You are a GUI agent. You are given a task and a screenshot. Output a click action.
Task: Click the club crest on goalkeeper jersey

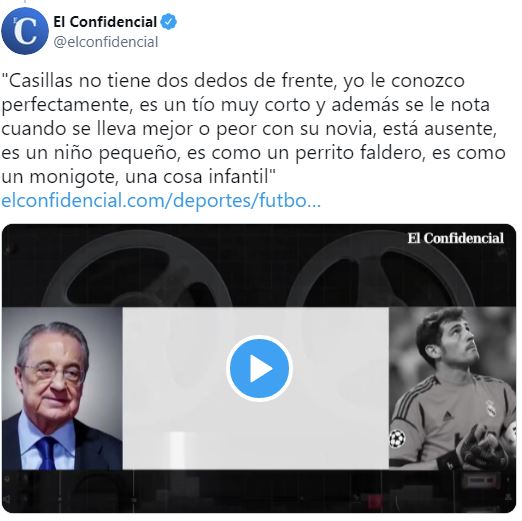(491, 409)
